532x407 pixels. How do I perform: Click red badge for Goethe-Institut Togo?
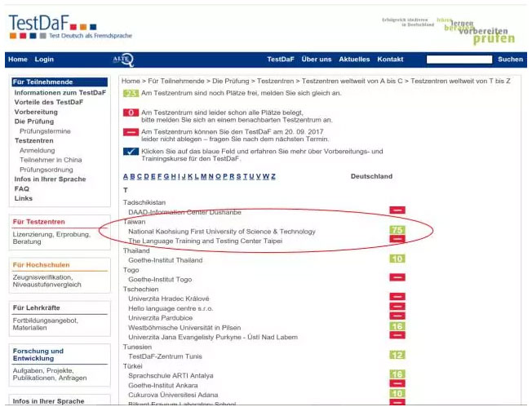coord(397,277)
